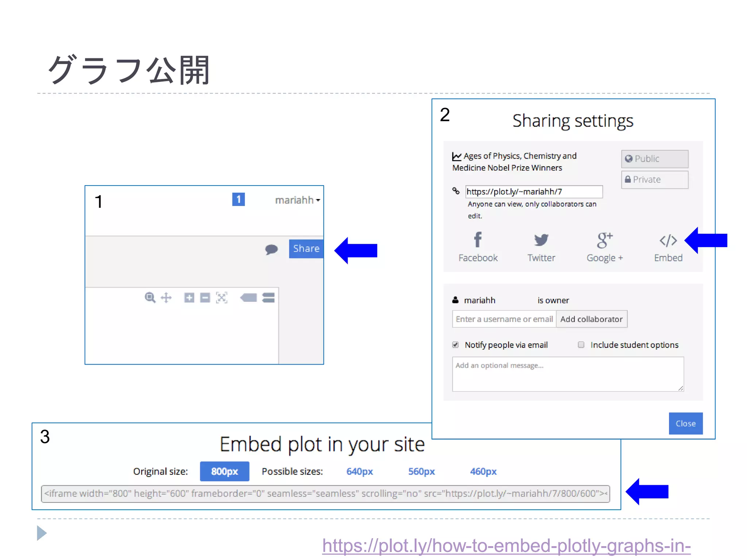The width and height of the screenshot is (747, 560).
Task: Click the optional message text area
Action: pos(568,374)
